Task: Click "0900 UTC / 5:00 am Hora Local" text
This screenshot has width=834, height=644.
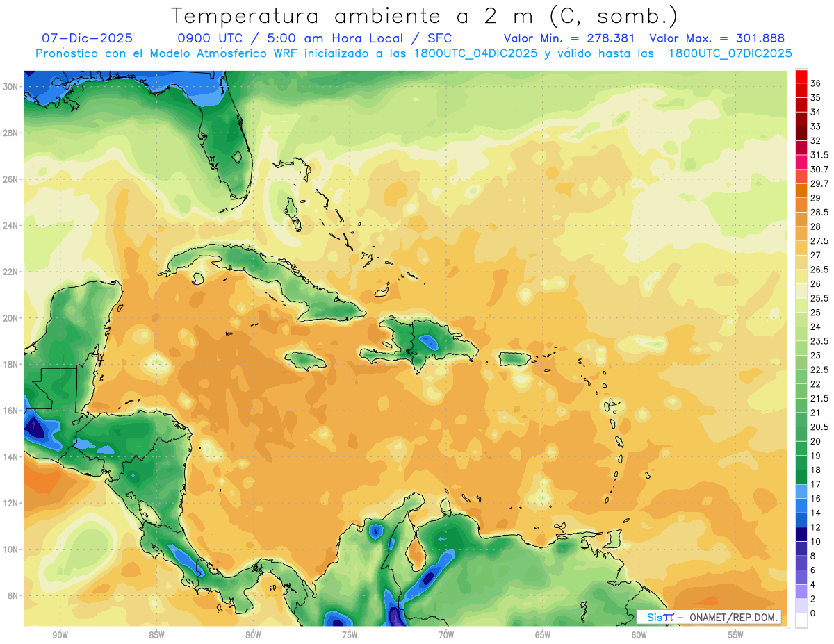Action: pyautogui.click(x=291, y=38)
